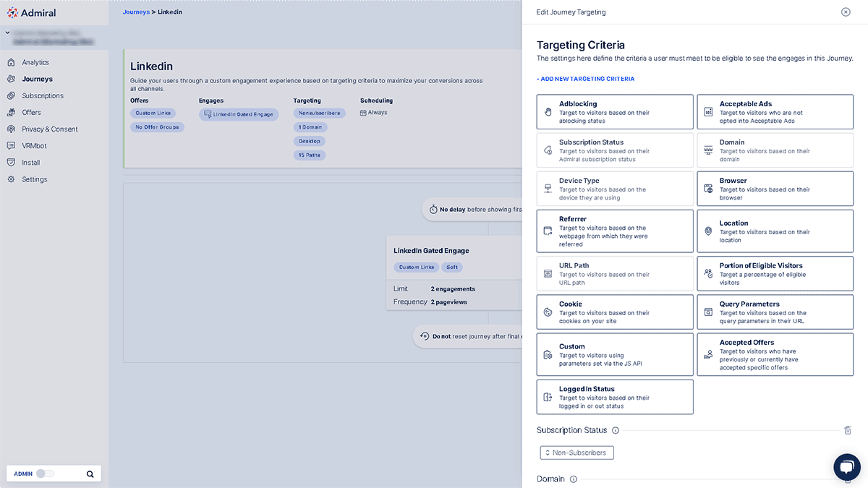868x488 pixels.
Task: Pick the Logged In Status criteria card
Action: point(615,397)
